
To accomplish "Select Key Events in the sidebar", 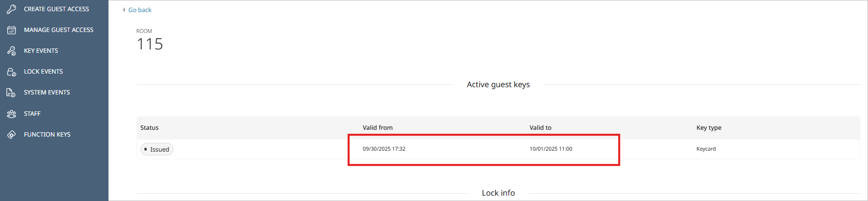I will (41, 51).
